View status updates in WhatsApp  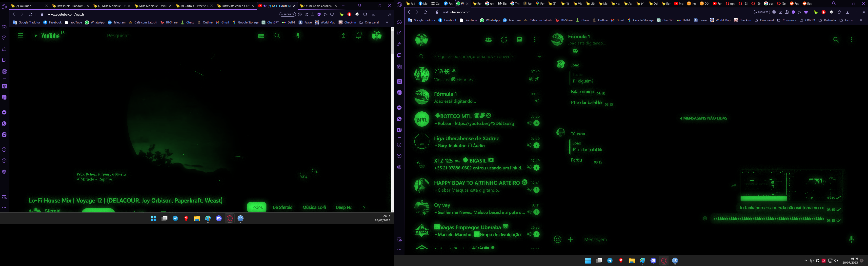[x=504, y=40]
